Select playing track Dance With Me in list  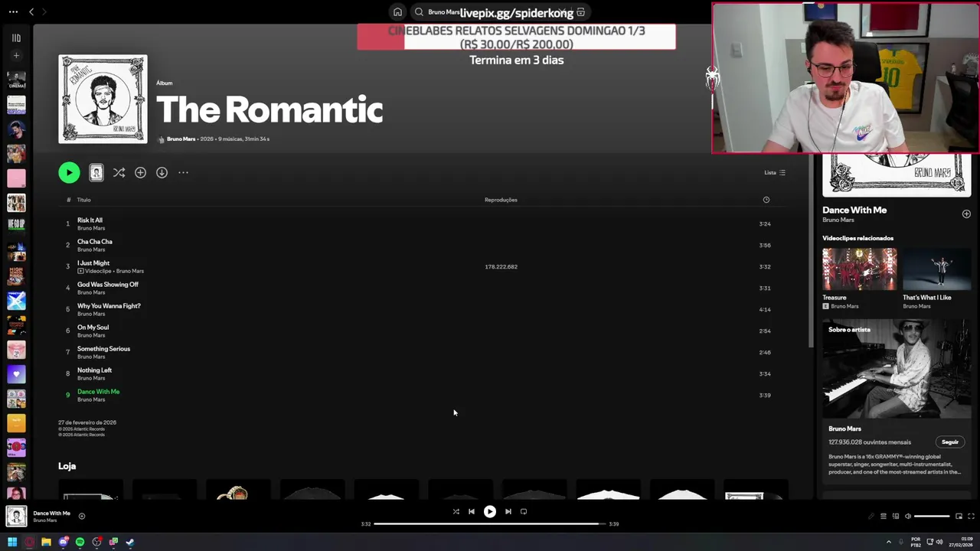[423, 395]
